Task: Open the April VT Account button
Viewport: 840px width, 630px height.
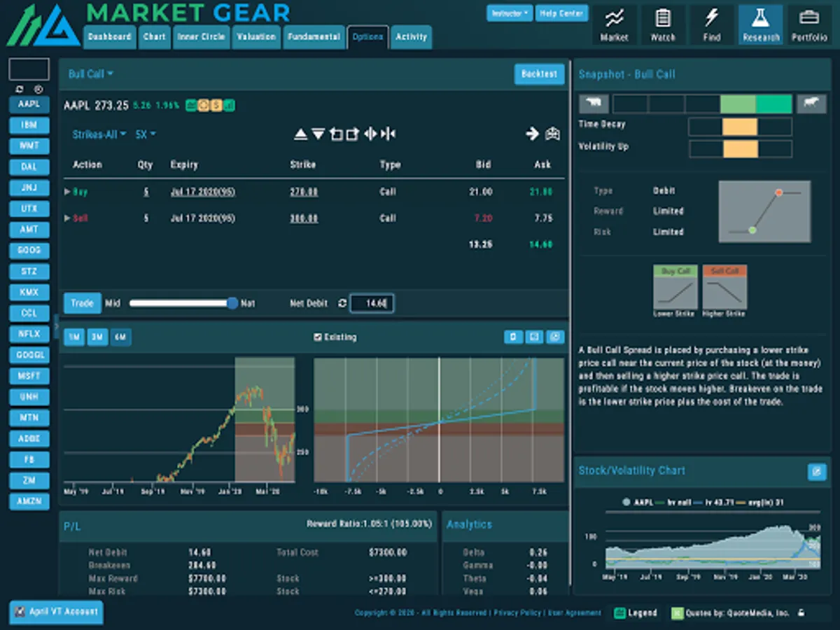Action: (57, 612)
